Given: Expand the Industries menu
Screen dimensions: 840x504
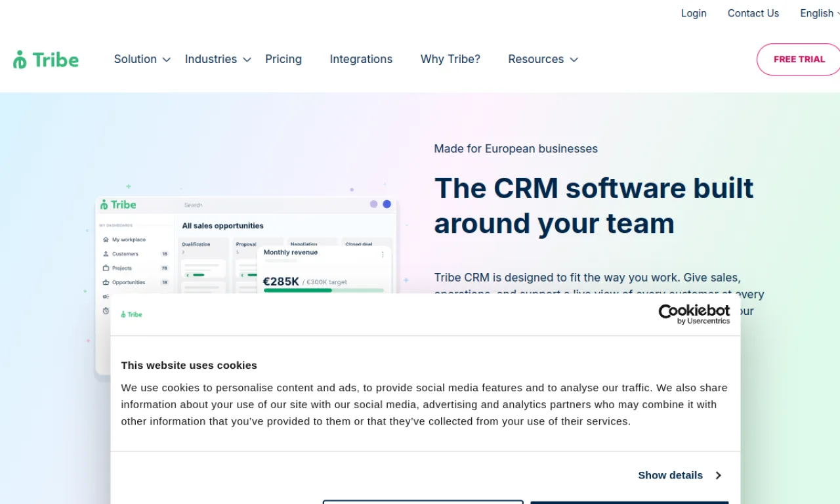Looking at the screenshot, I should tap(218, 59).
